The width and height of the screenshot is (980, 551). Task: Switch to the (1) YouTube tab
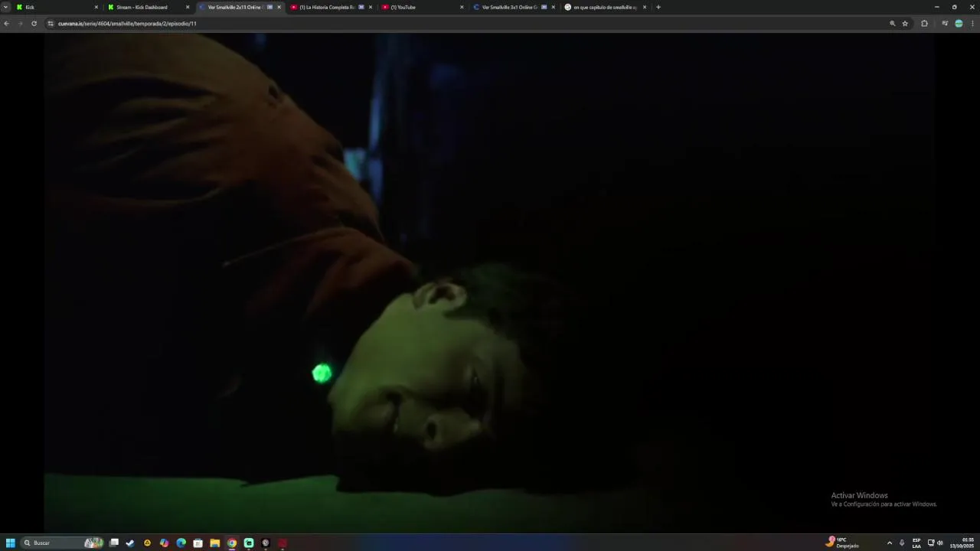pyautogui.click(x=421, y=7)
